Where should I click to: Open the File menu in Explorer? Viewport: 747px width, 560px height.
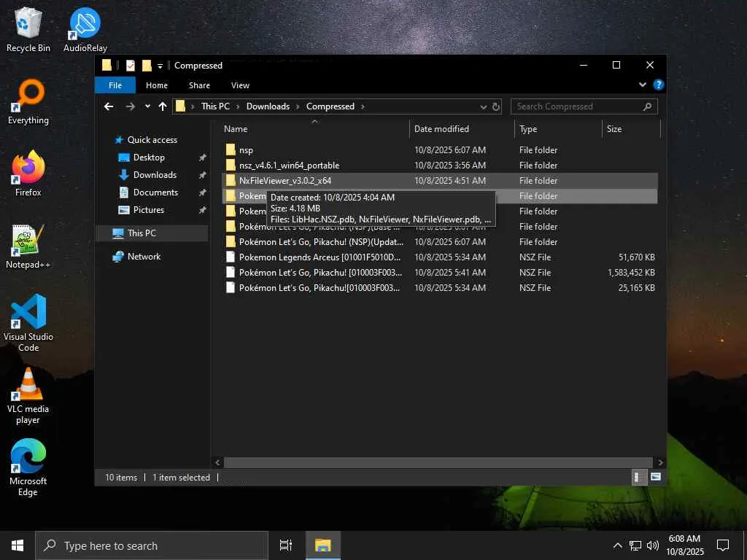point(115,85)
